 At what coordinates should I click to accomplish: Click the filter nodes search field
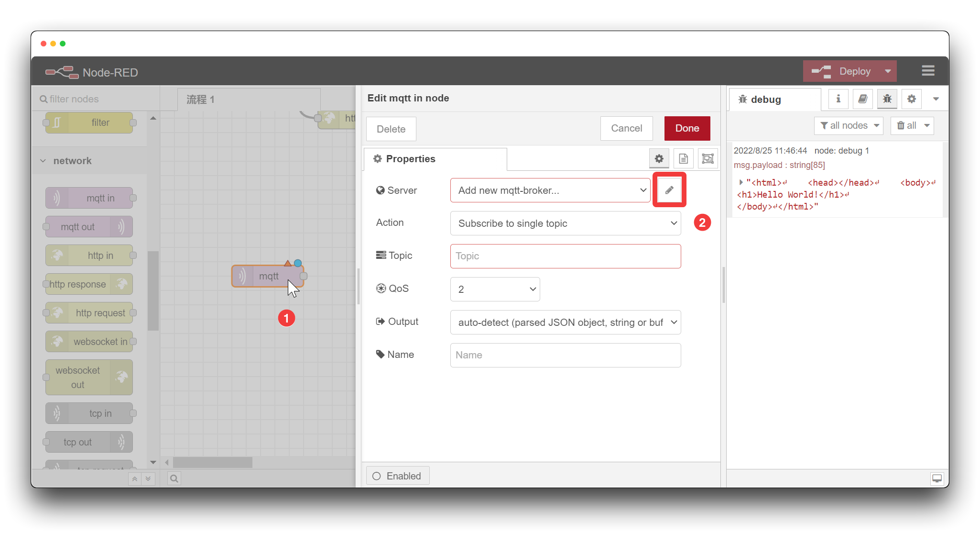click(x=96, y=99)
